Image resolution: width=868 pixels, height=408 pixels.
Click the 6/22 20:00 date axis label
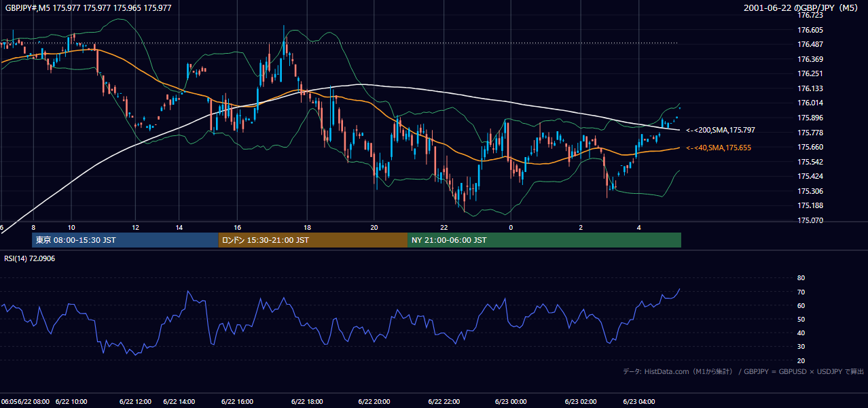374,402
